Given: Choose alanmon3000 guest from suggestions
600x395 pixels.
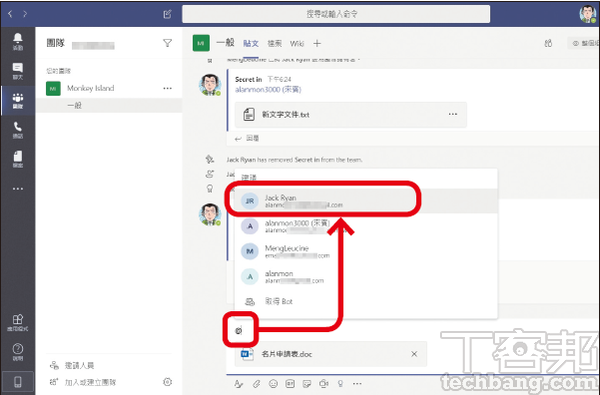Looking at the screenshot, I should (365, 226).
